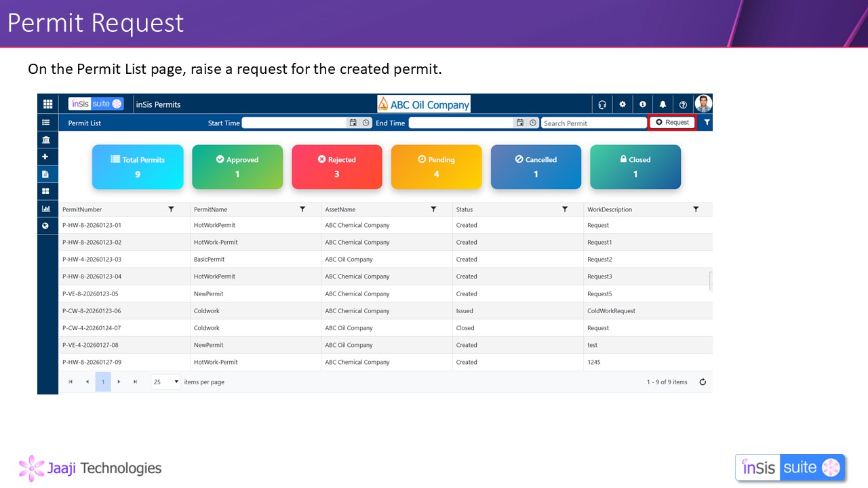Select the Rejected permits card
868x488 pixels.
click(x=336, y=167)
